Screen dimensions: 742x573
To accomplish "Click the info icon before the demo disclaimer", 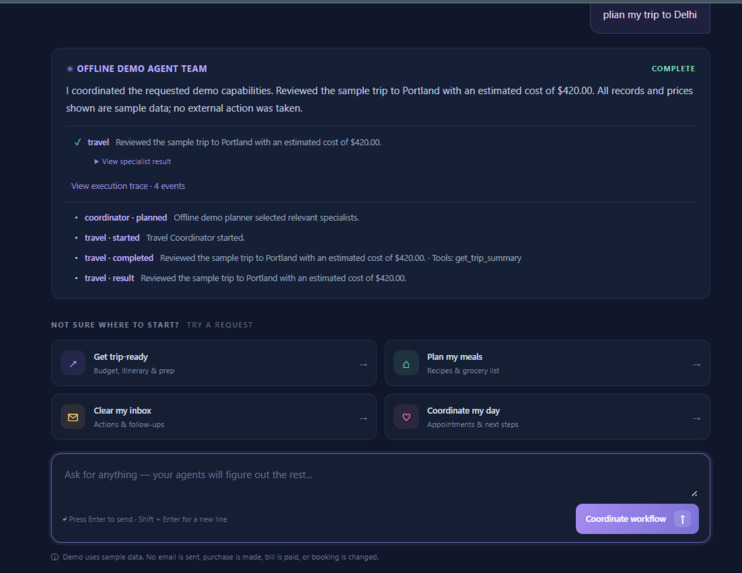I will [x=55, y=557].
